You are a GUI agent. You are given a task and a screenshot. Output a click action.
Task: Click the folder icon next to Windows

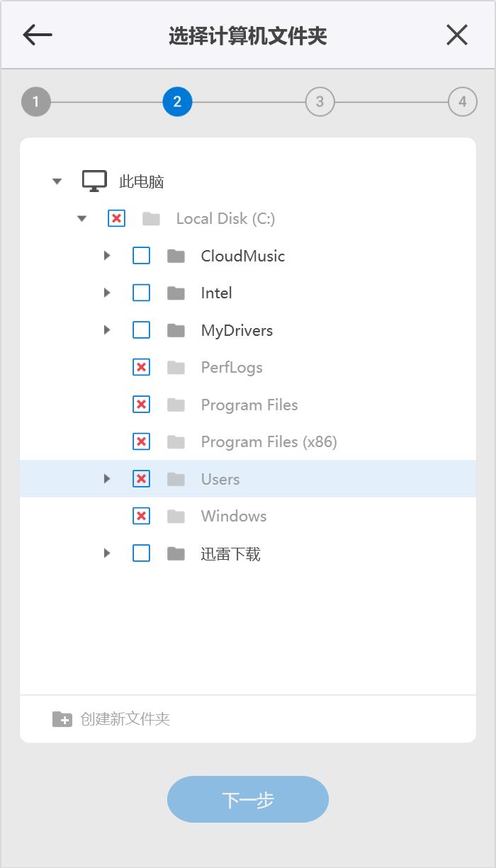(x=175, y=516)
